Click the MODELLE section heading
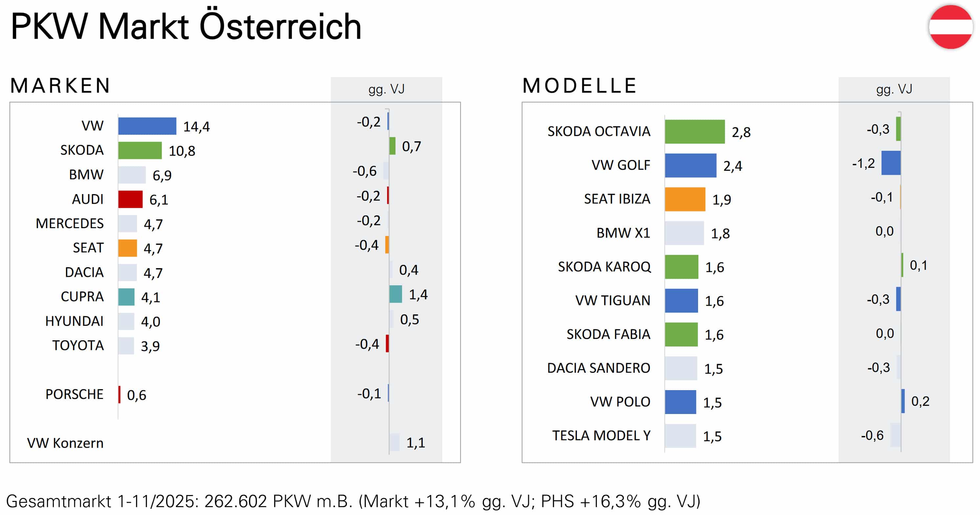Image resolution: width=980 pixels, height=515 pixels. point(579,86)
